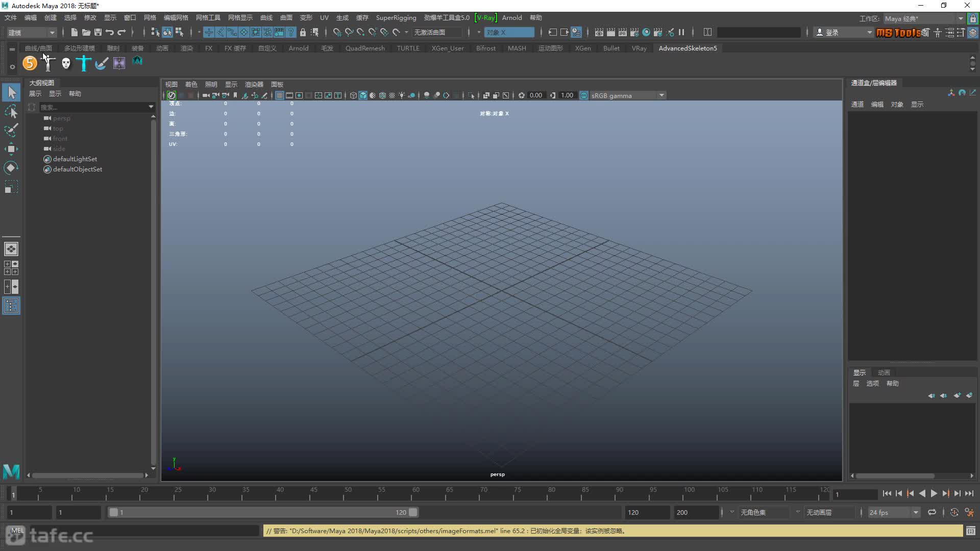Switch to the 多边形建模 shelf tab
980x551 pixels.
pos(80,48)
